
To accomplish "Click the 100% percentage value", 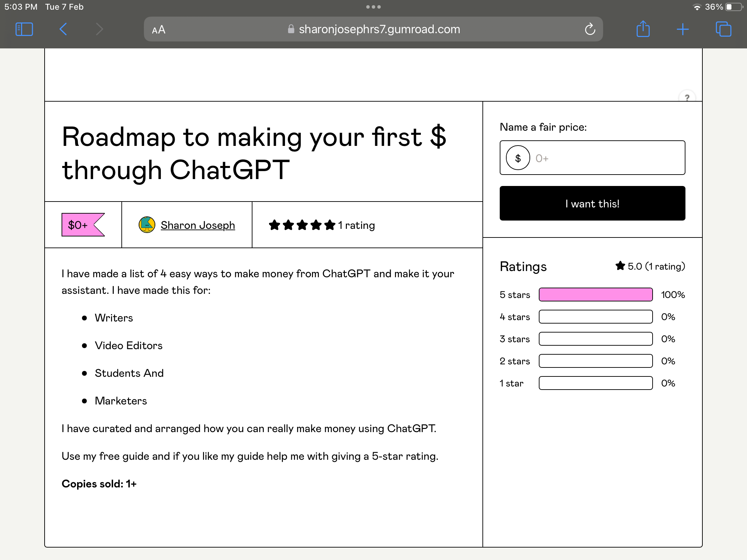I will (673, 295).
